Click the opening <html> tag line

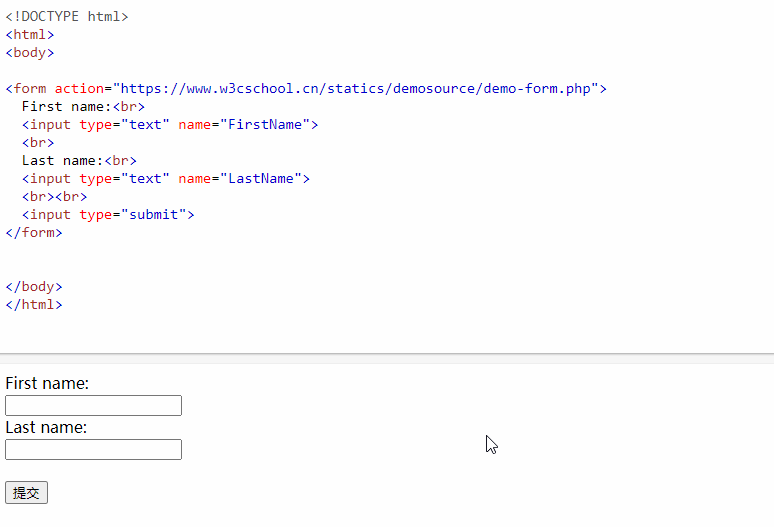[x=30, y=35]
